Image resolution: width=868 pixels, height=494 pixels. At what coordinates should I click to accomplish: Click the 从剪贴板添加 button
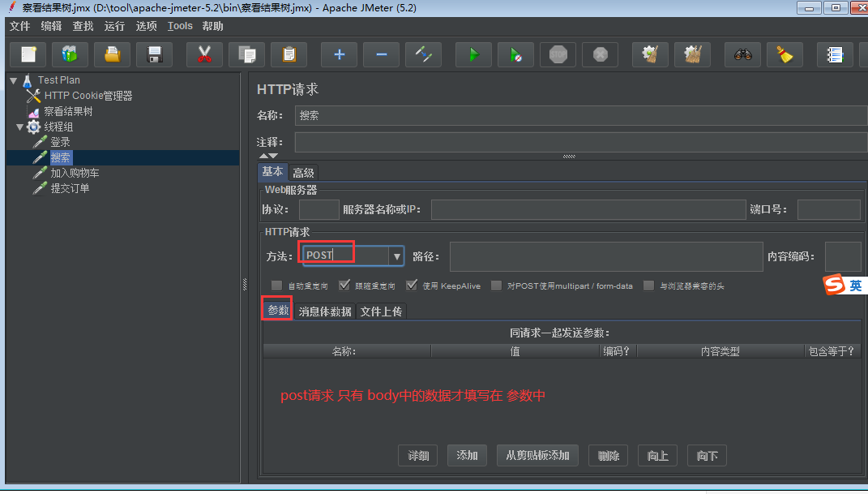[x=537, y=455]
